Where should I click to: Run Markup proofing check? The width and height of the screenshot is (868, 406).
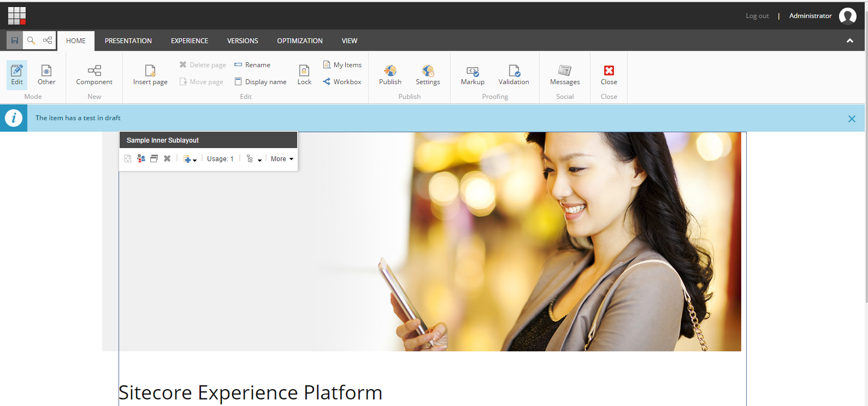[x=473, y=75]
